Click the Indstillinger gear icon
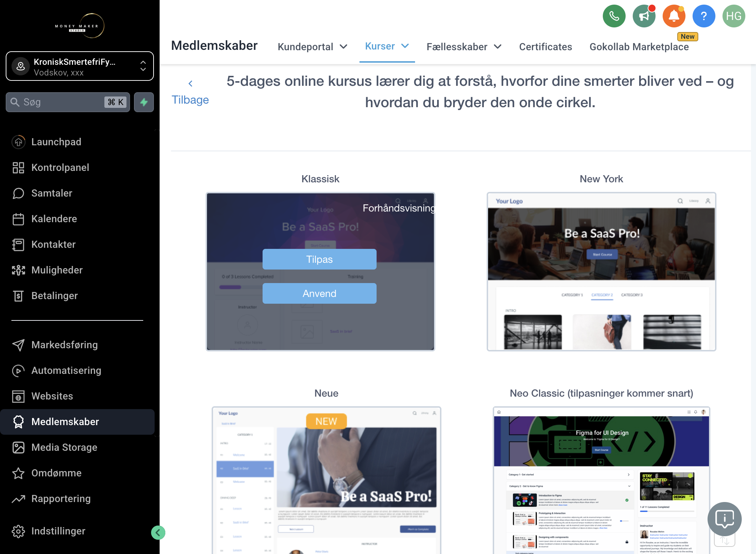Screen dimensions: 756x554 [x=18, y=531]
